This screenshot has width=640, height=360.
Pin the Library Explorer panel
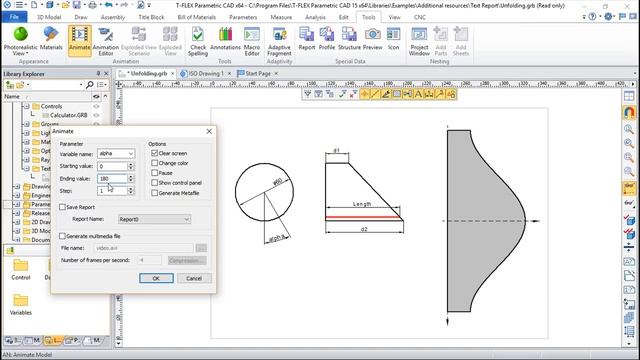pyautogui.click(x=98, y=73)
